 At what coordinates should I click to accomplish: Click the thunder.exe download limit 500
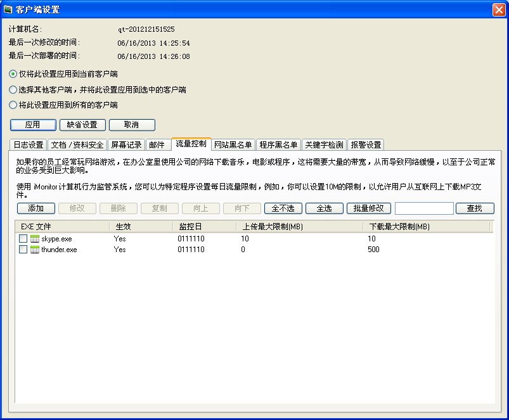click(x=373, y=250)
